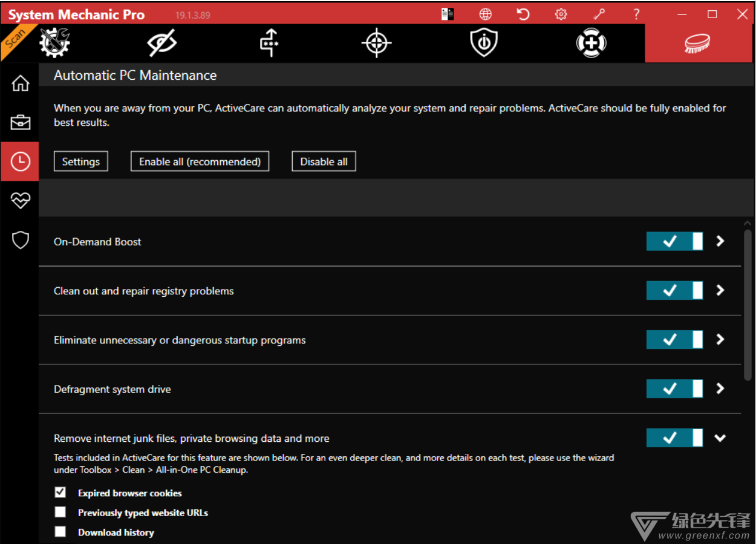Screen dimensions: 756x544
Task: Click Download history text
Action: coord(116,533)
